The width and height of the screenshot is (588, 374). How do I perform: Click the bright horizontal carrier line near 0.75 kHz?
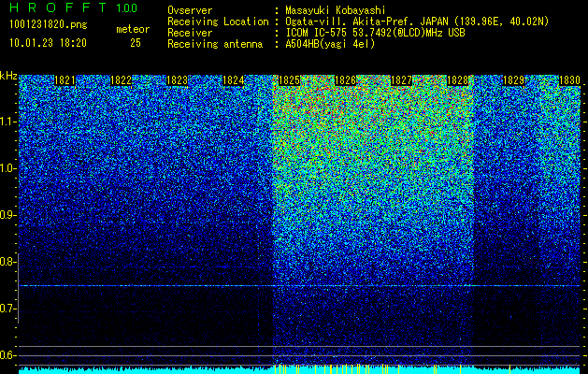tap(299, 286)
